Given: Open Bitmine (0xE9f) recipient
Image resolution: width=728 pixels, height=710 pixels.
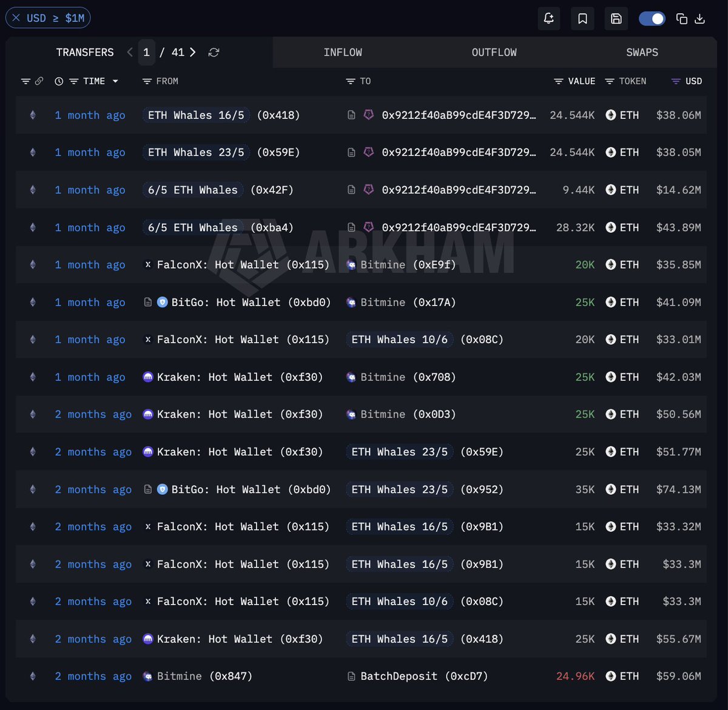Looking at the screenshot, I should [x=408, y=265].
